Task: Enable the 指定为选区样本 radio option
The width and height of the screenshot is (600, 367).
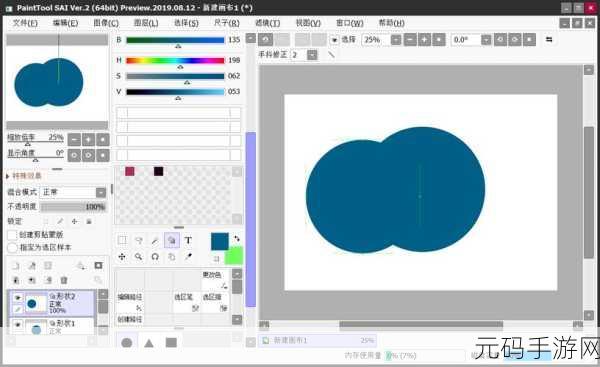Action: [x=13, y=248]
